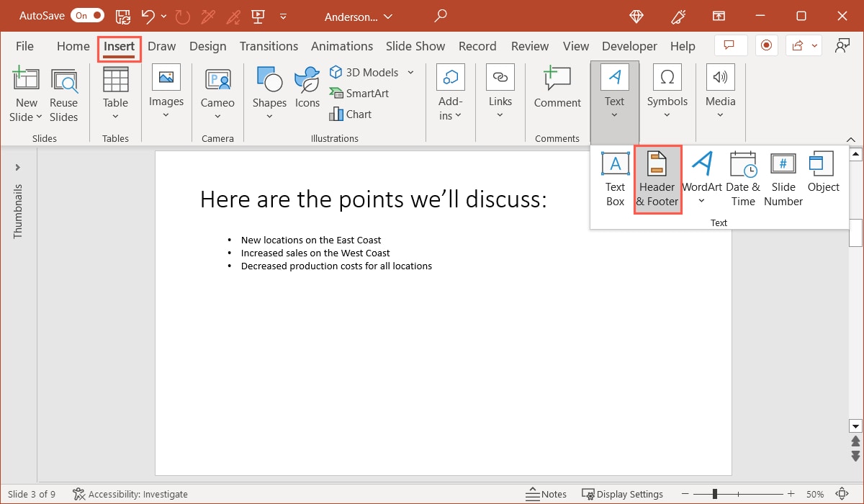Click Reuse Slides in the ribbon
The image size is (864, 504).
[63, 94]
